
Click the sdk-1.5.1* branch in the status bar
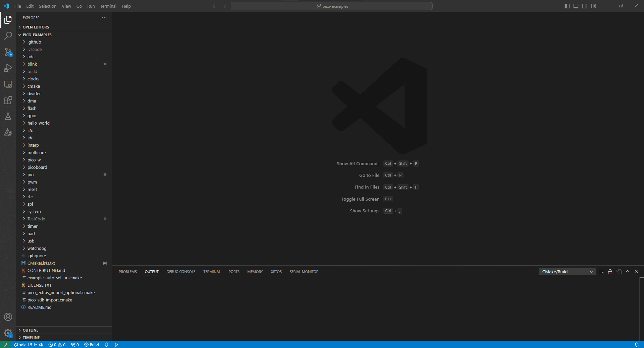click(26, 345)
